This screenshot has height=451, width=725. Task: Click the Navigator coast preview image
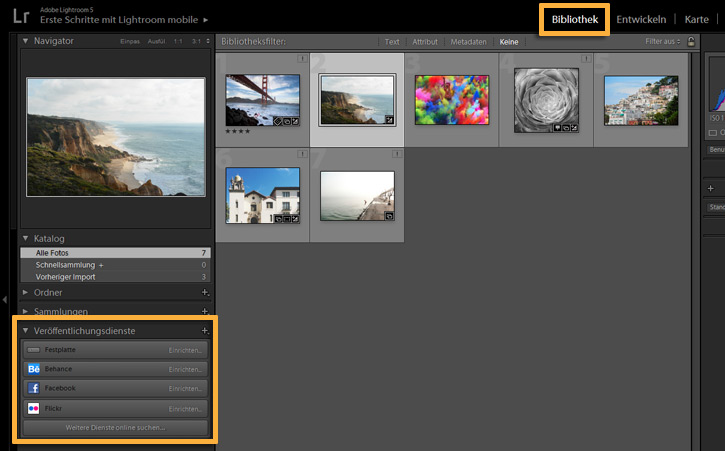coord(116,137)
